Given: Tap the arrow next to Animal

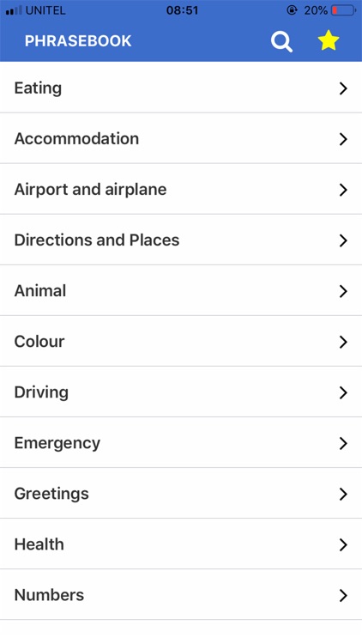Looking at the screenshot, I should [x=343, y=291].
